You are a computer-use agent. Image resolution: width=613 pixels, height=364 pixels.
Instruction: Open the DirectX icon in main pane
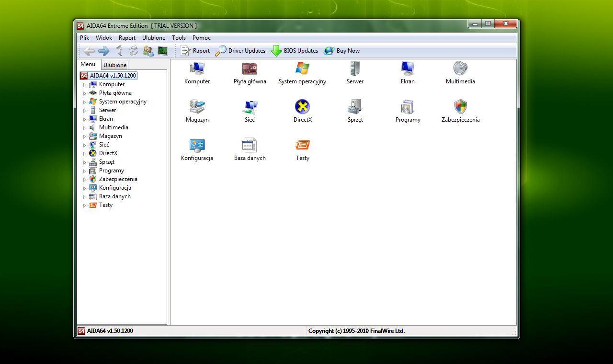pyautogui.click(x=302, y=107)
